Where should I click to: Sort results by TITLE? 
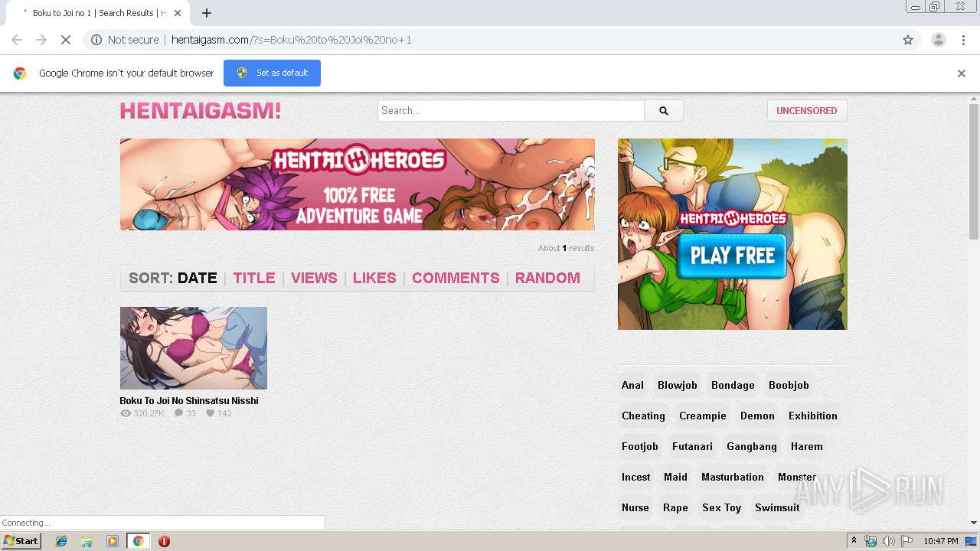coord(254,278)
